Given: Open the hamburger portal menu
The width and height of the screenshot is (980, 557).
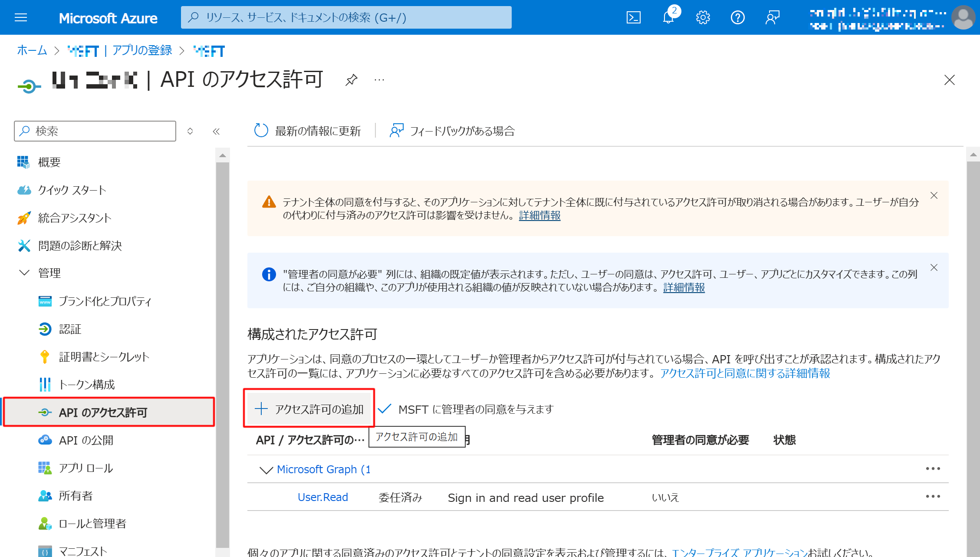Looking at the screenshot, I should [x=21, y=17].
